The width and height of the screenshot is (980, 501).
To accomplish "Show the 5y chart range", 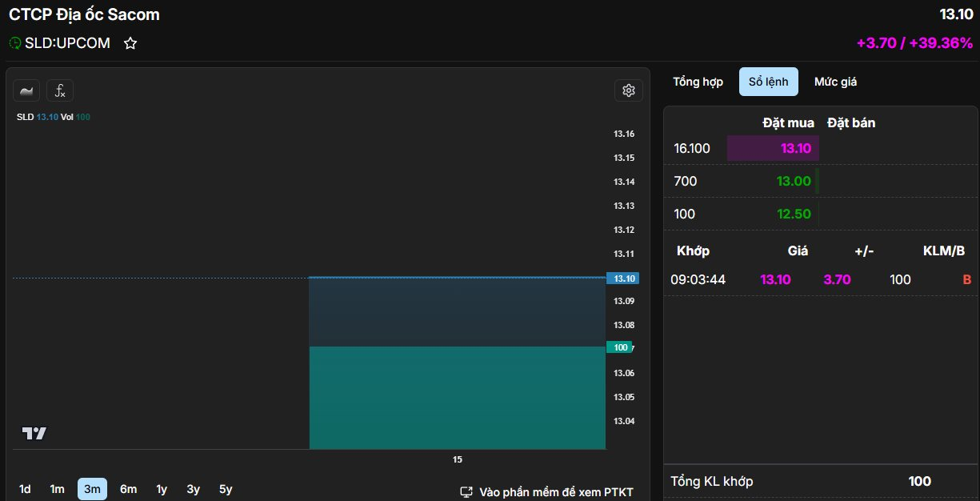I will [226, 489].
